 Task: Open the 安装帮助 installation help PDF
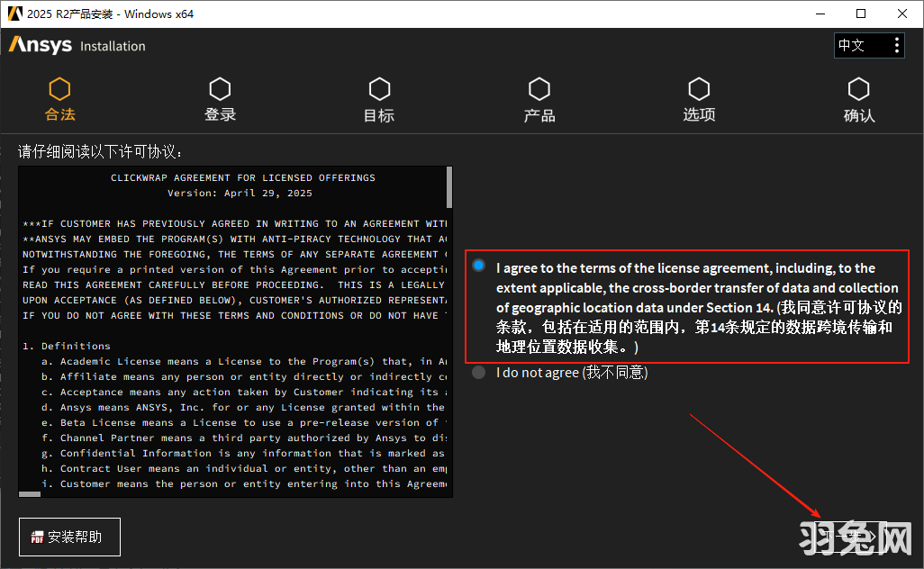point(69,537)
